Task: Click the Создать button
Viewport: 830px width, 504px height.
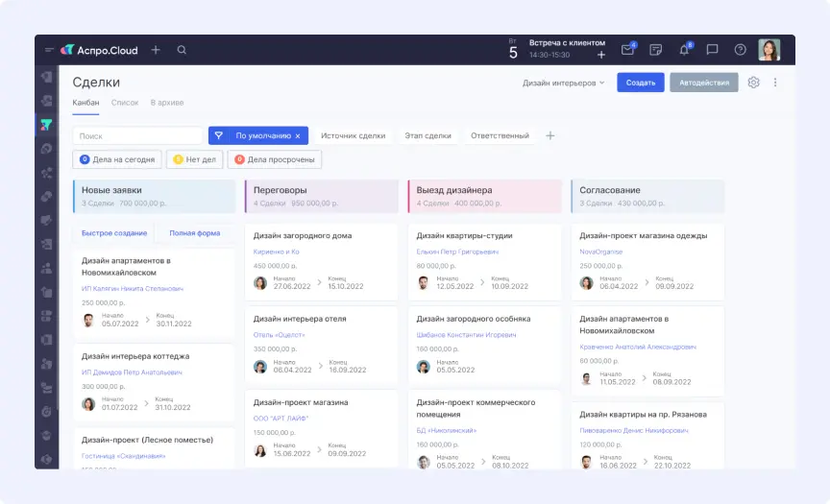Action: click(x=641, y=83)
